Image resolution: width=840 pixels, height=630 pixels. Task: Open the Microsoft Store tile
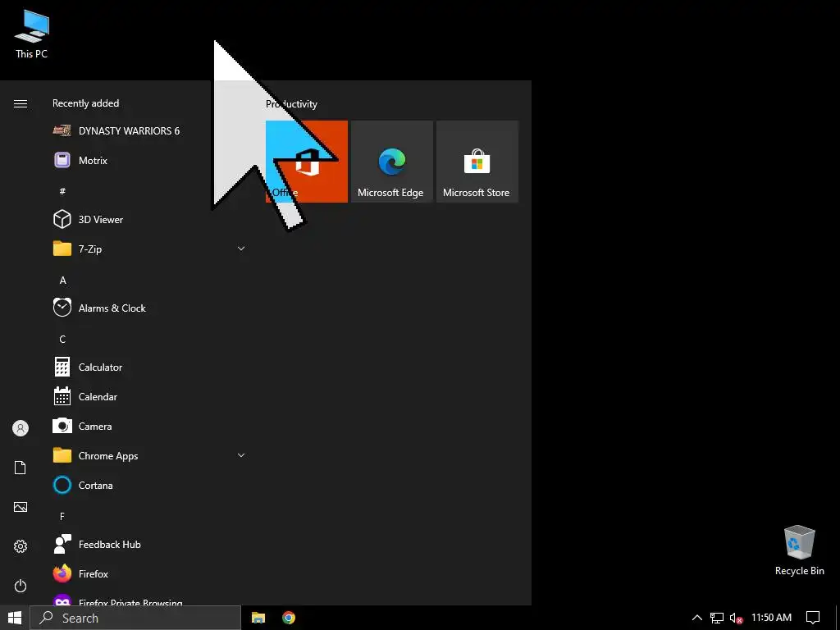[x=477, y=162]
